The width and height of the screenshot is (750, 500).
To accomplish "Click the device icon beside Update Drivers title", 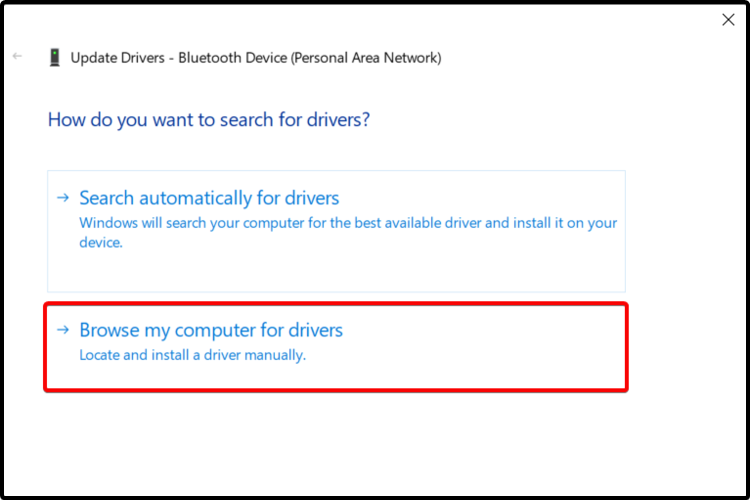I will coord(54,57).
